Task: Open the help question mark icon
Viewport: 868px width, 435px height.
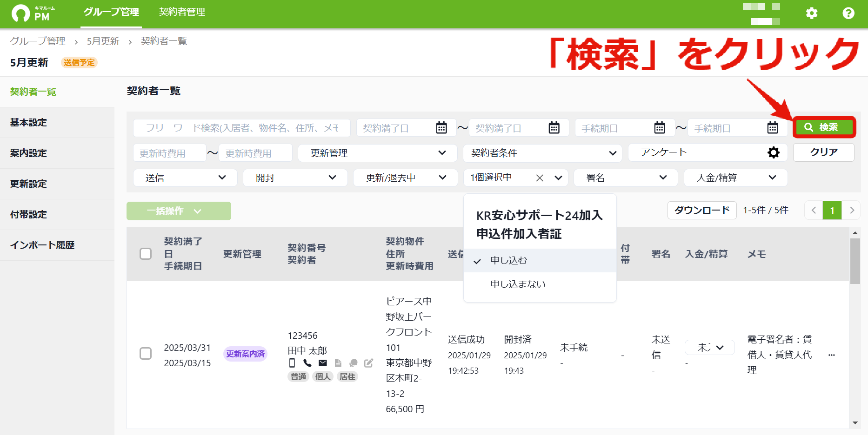Action: [x=848, y=13]
